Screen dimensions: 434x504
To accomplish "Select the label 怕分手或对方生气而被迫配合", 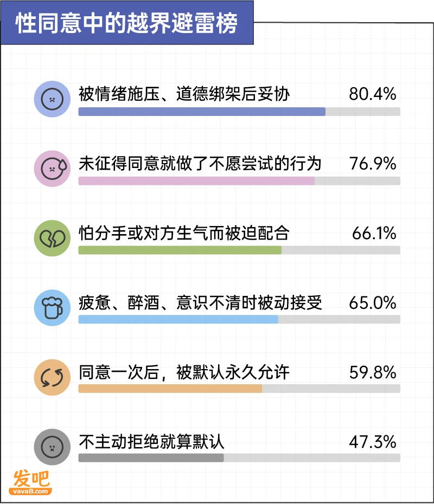I will (x=184, y=232).
